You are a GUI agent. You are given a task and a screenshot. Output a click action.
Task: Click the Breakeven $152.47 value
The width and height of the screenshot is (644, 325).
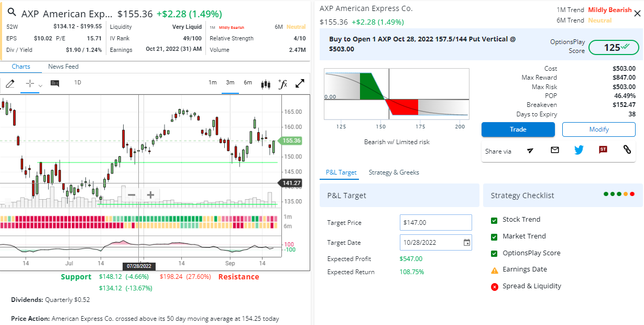[624, 105]
